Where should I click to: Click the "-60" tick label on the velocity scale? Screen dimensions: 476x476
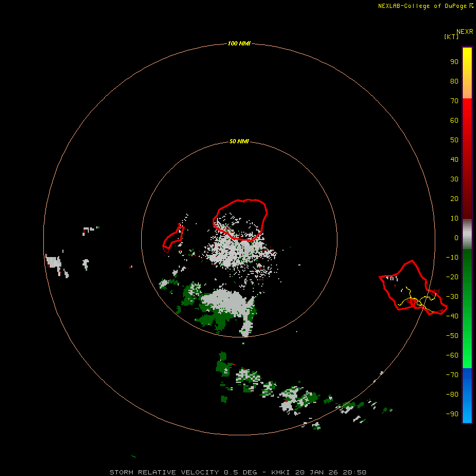tap(452, 355)
